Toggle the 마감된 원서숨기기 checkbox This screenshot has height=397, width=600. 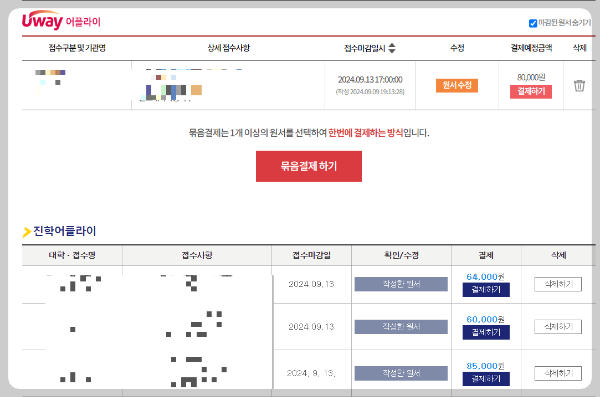533,23
